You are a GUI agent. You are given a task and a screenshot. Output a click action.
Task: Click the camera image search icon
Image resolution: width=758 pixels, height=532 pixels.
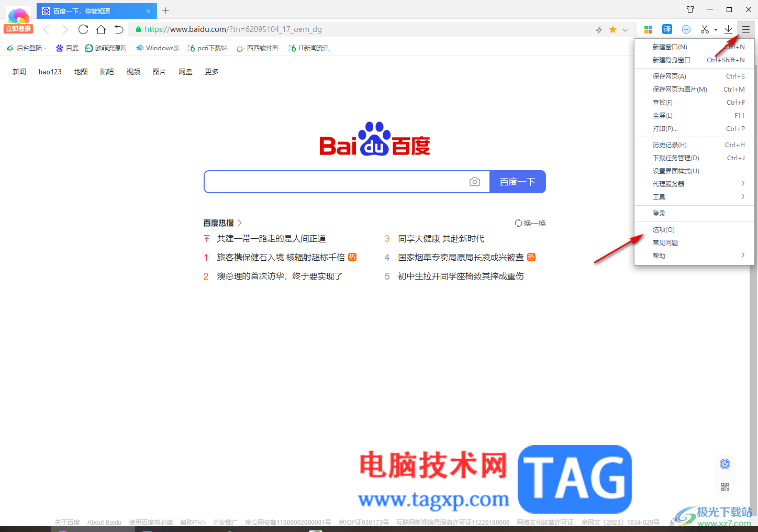475,182
